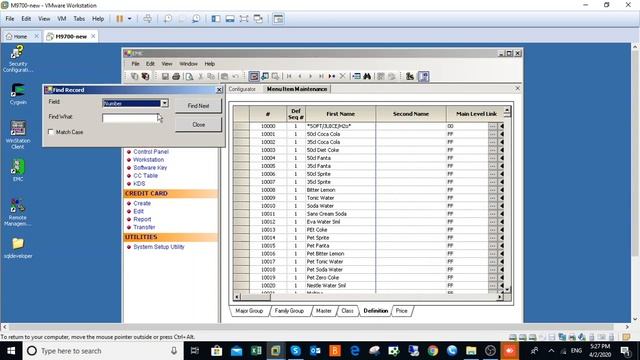Open ellipsis button for item 10001 row

[x=492, y=134]
